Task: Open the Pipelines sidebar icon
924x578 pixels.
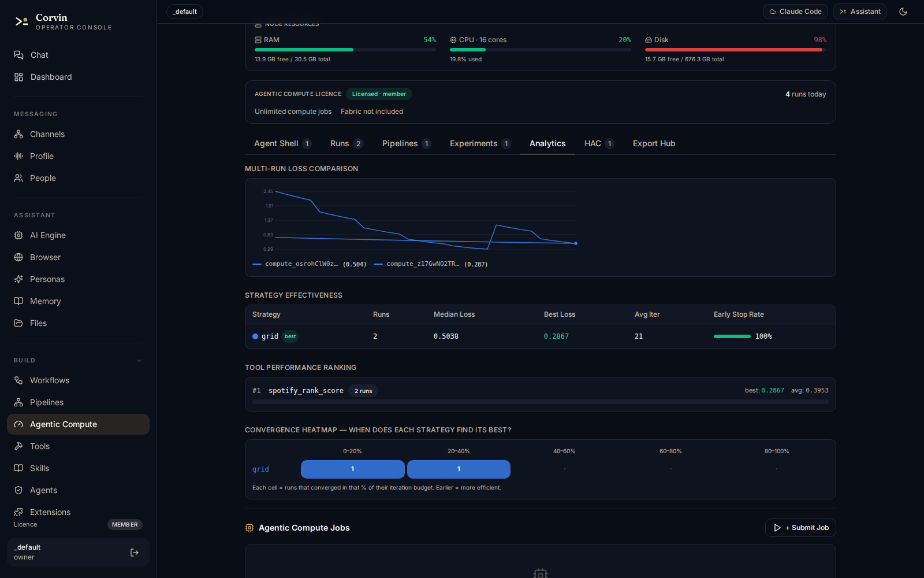Action: pos(18,402)
